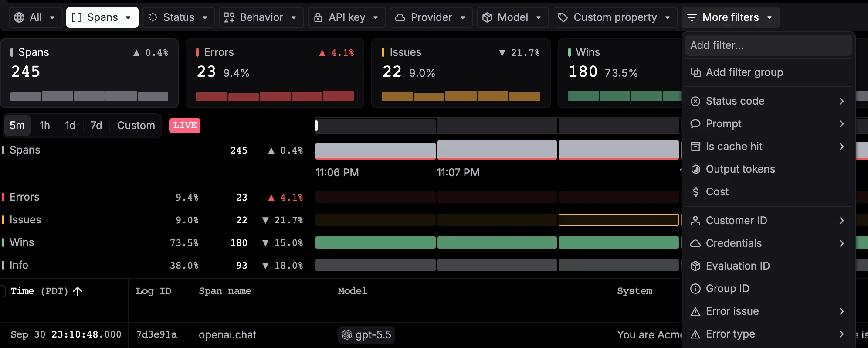Switch to the 1h time range

(x=45, y=126)
